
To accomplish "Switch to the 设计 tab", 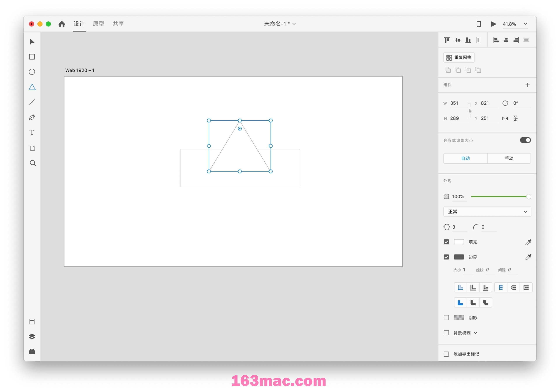I will pos(79,24).
